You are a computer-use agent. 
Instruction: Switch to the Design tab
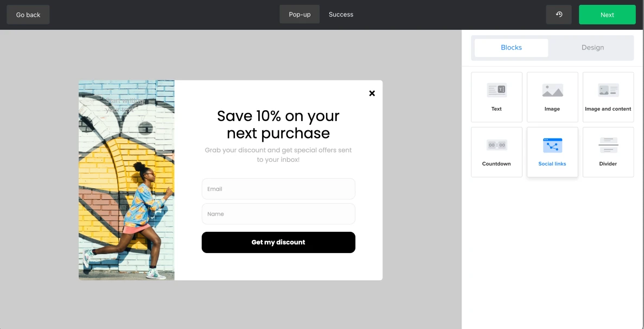tap(592, 48)
